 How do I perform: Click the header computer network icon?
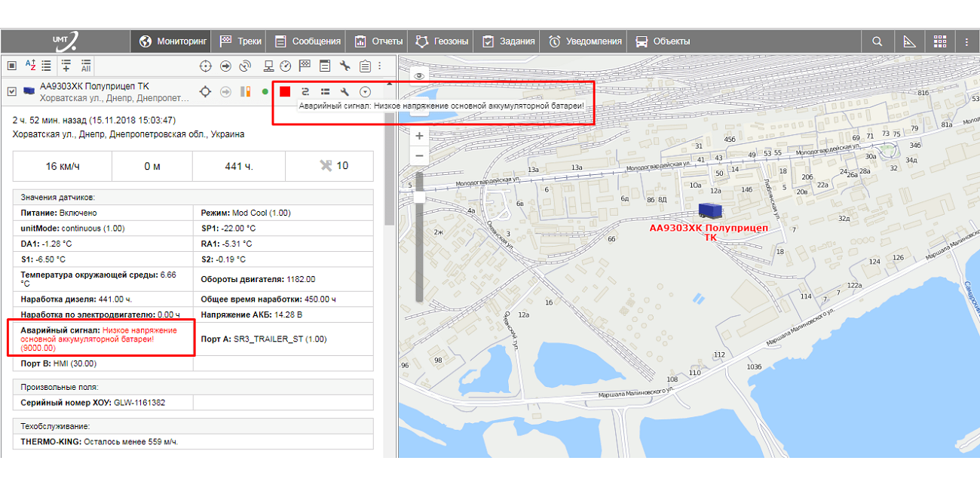pyautogui.click(x=268, y=66)
